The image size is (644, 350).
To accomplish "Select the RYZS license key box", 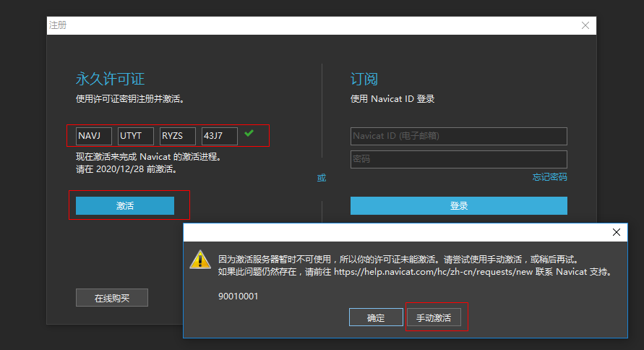I will pyautogui.click(x=177, y=136).
